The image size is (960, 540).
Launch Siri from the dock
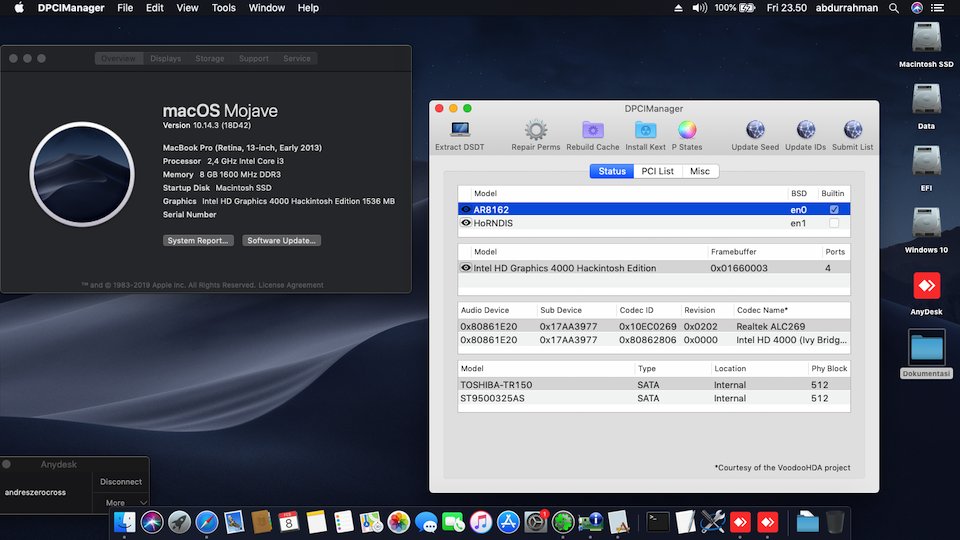[152, 522]
